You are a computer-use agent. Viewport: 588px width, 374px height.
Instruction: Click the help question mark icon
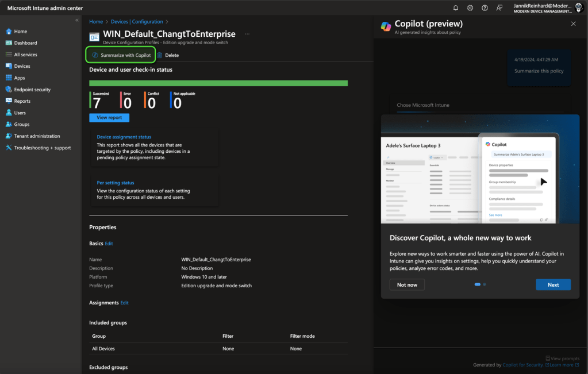click(x=485, y=8)
